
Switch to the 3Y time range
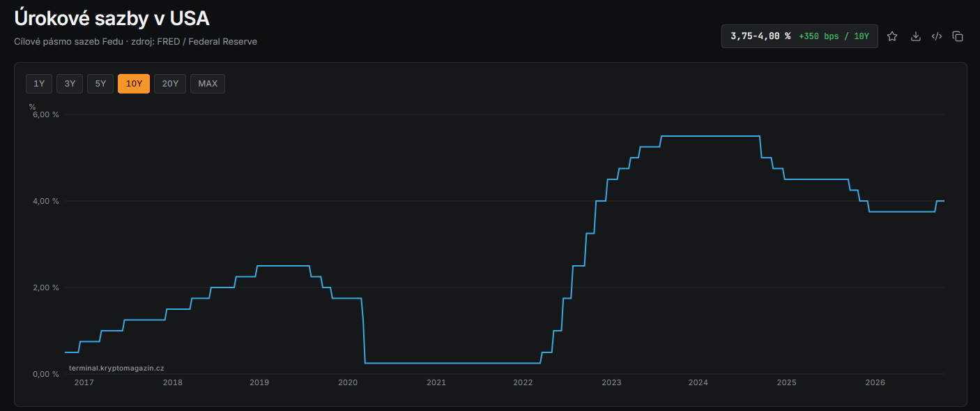click(x=70, y=84)
